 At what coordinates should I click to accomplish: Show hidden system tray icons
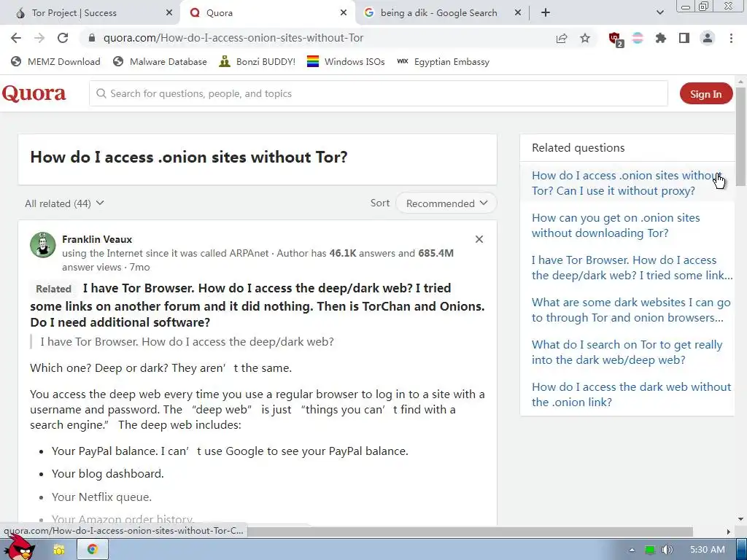coord(632,550)
